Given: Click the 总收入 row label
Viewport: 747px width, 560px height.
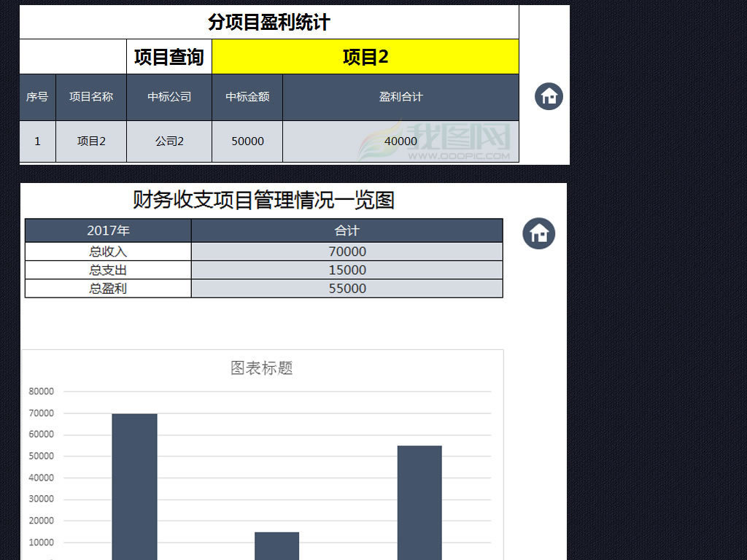Looking at the screenshot, I should (x=108, y=252).
